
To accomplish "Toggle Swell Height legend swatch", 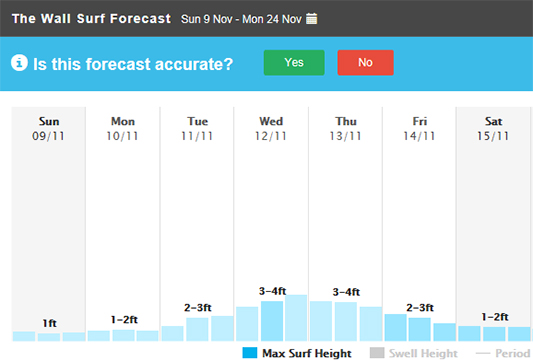I will [x=377, y=353].
